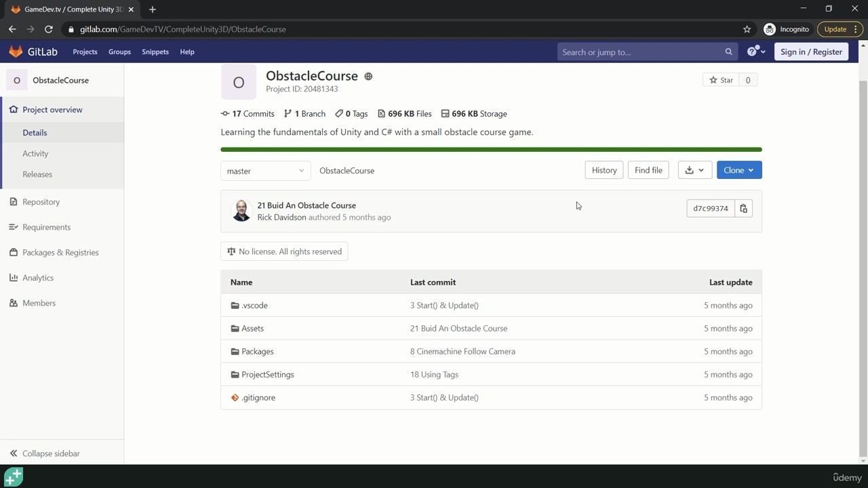Viewport: 868px width, 488px height.
Task: Click Groups in top navigation
Action: pyautogui.click(x=119, y=52)
